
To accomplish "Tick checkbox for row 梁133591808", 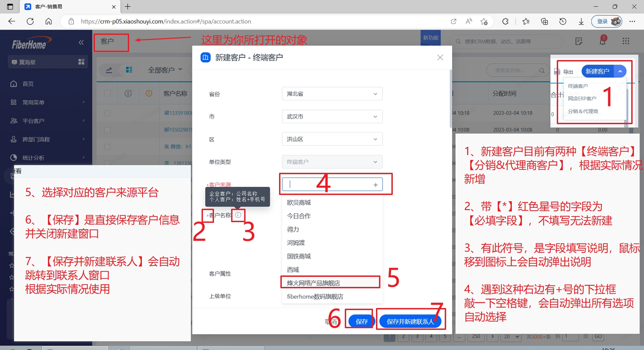I will point(107,113).
